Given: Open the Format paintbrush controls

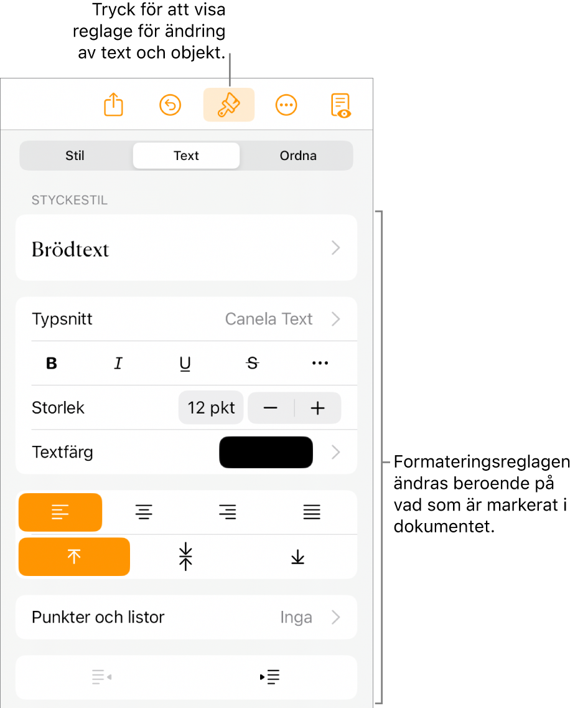Looking at the screenshot, I should click(x=229, y=105).
